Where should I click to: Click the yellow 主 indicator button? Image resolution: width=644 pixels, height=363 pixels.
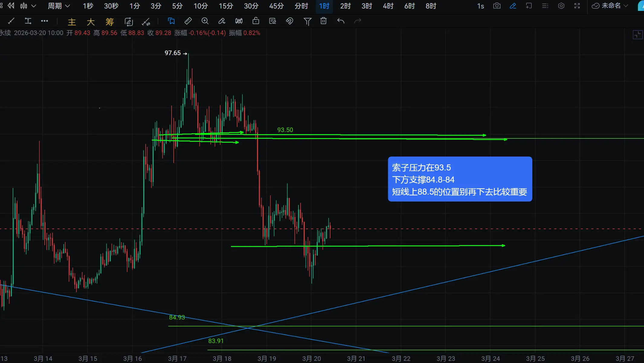(72, 22)
